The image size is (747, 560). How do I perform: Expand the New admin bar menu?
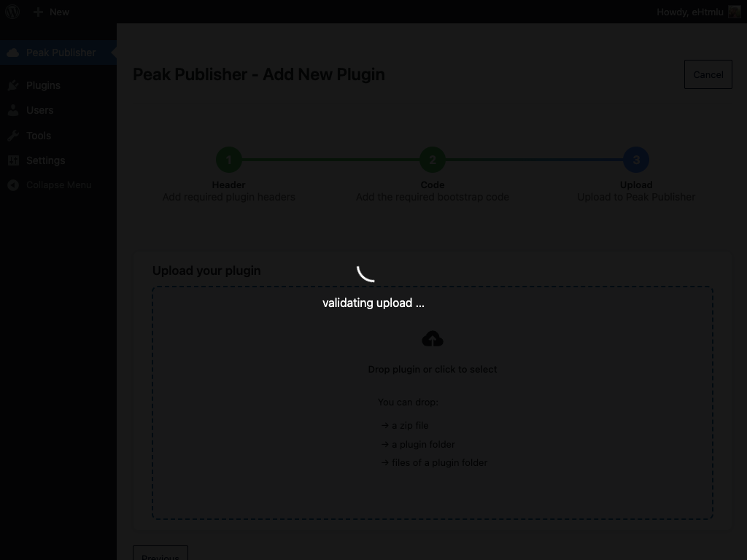[50, 12]
